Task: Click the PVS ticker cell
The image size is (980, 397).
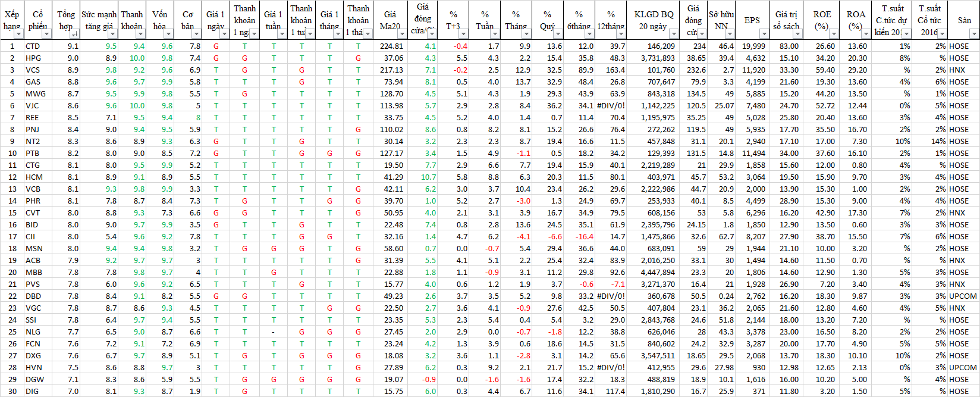Action: [x=39, y=284]
